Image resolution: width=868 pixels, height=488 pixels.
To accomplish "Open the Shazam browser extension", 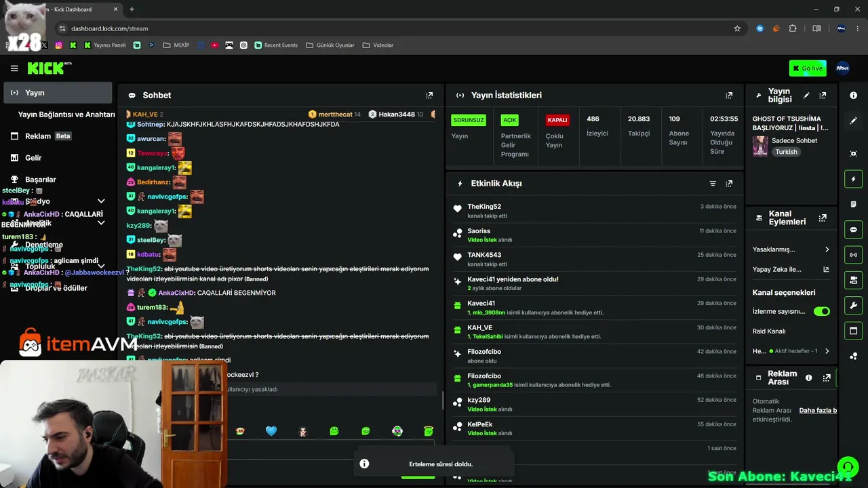I will 759,28.
